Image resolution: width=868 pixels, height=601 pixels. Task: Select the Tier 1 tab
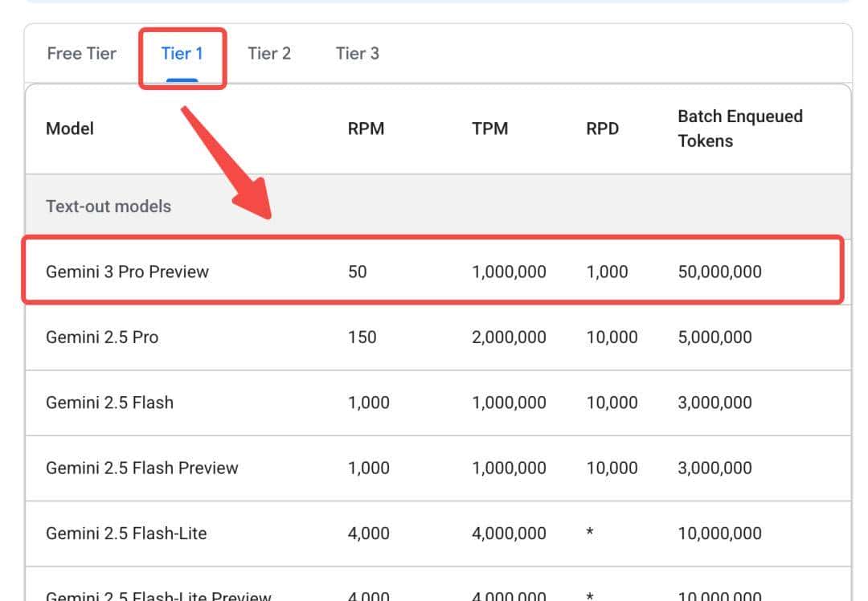point(182,54)
